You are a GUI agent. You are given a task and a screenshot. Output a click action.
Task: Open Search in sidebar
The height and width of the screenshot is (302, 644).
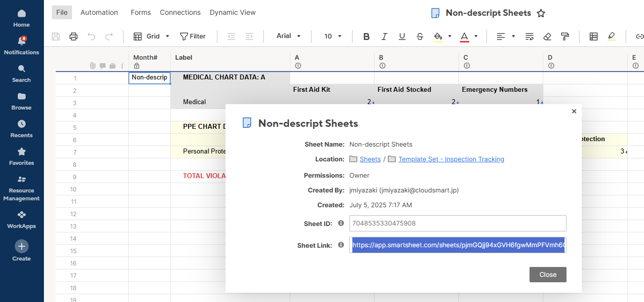point(22,74)
